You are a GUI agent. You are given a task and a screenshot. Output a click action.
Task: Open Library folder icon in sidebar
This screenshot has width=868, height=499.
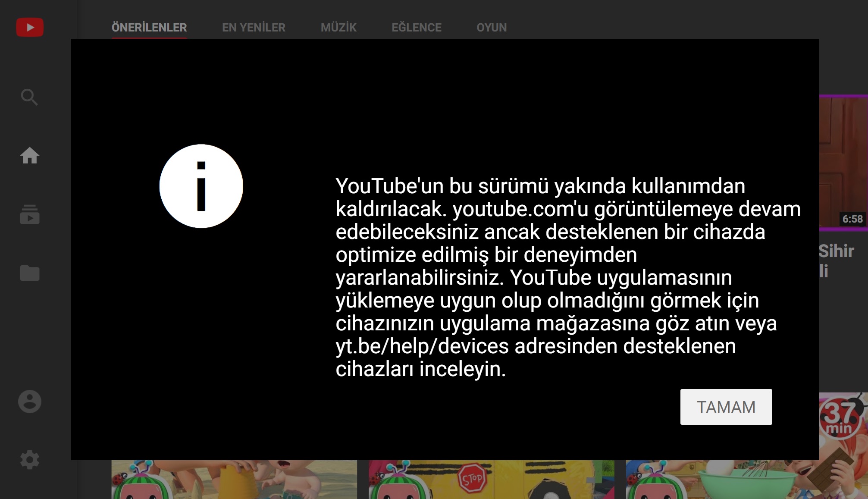click(x=30, y=273)
